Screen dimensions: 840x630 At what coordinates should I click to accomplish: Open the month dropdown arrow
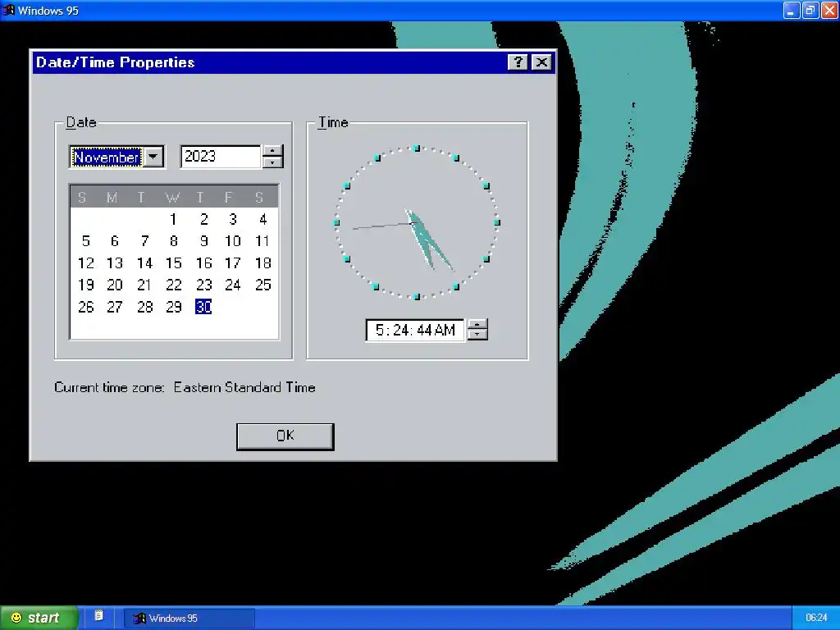(153, 157)
